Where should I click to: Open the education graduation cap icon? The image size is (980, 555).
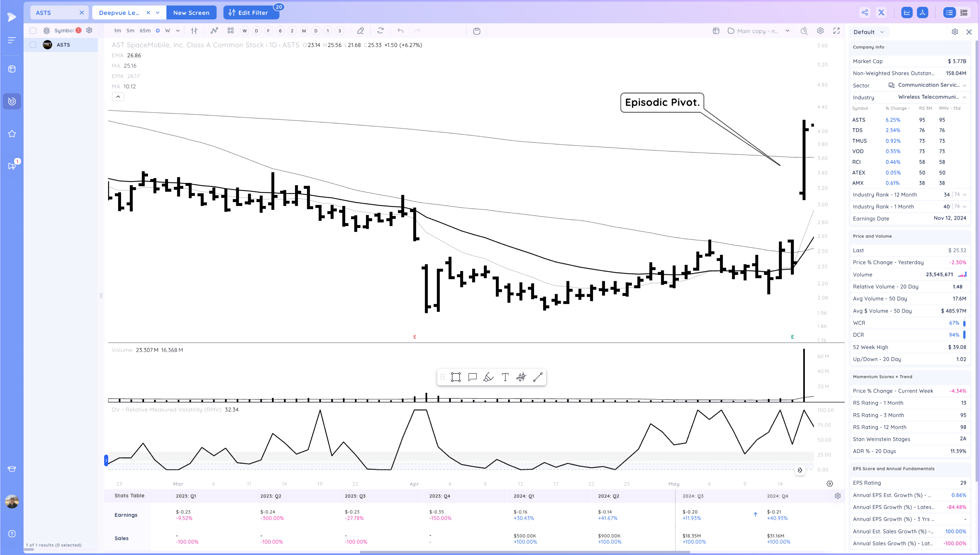point(12,469)
